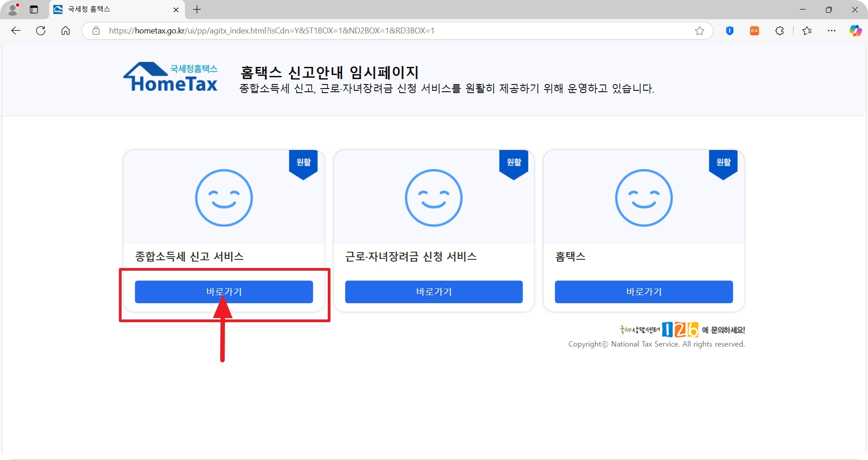868x460 pixels.
Task: Click 원활 badge on 홈택스 card
Action: pos(723,164)
